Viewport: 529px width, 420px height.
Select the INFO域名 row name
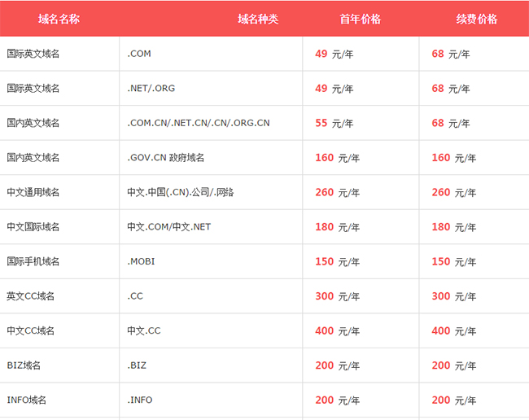(x=27, y=400)
